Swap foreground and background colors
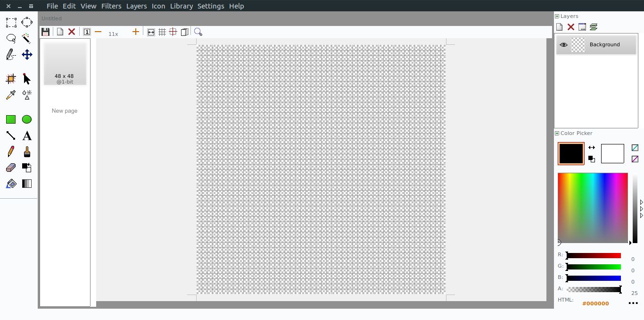 pyautogui.click(x=593, y=147)
